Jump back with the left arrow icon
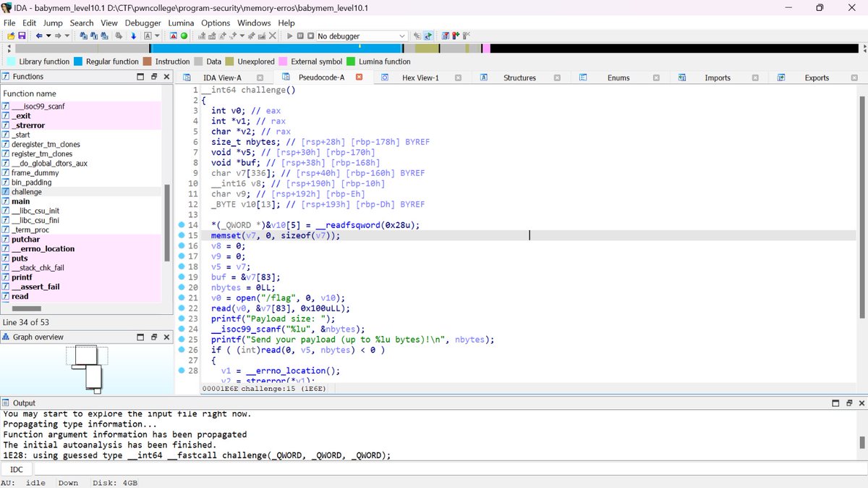 [x=39, y=35]
